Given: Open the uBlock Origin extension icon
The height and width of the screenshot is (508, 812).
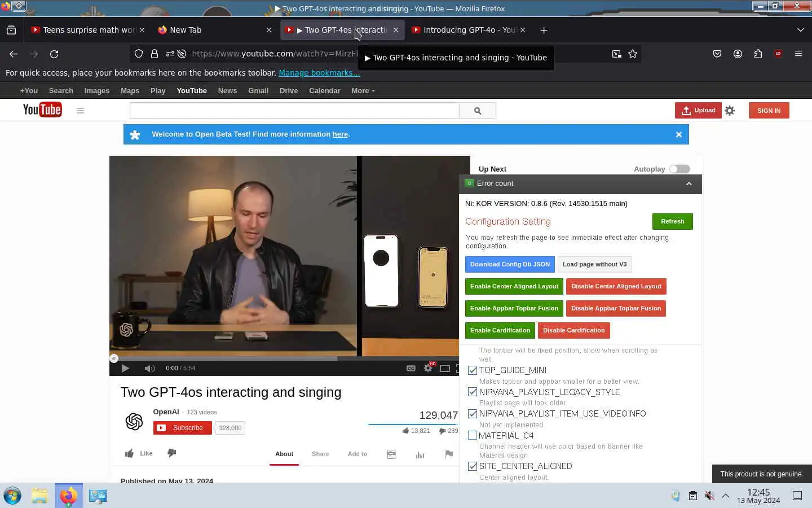Looking at the screenshot, I should 778,54.
